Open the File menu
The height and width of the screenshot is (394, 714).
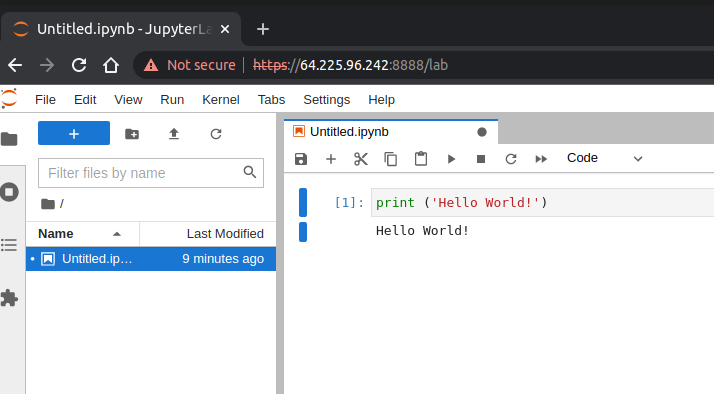click(x=46, y=100)
